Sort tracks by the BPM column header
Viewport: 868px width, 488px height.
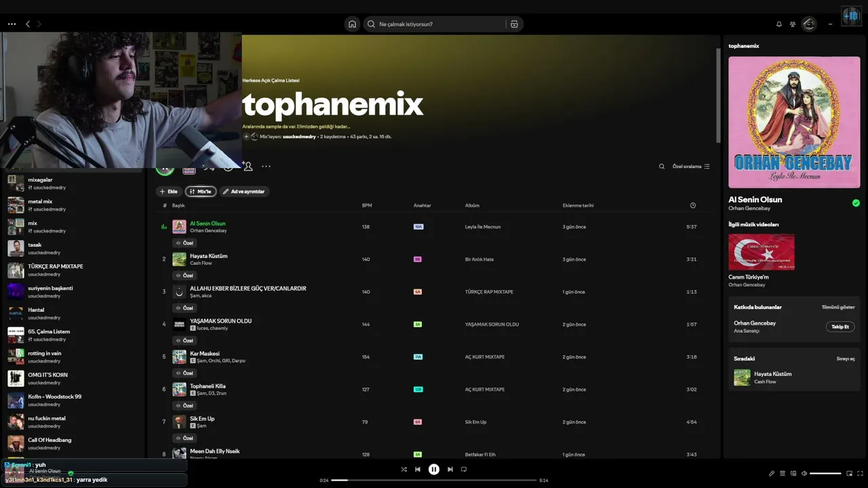click(367, 205)
